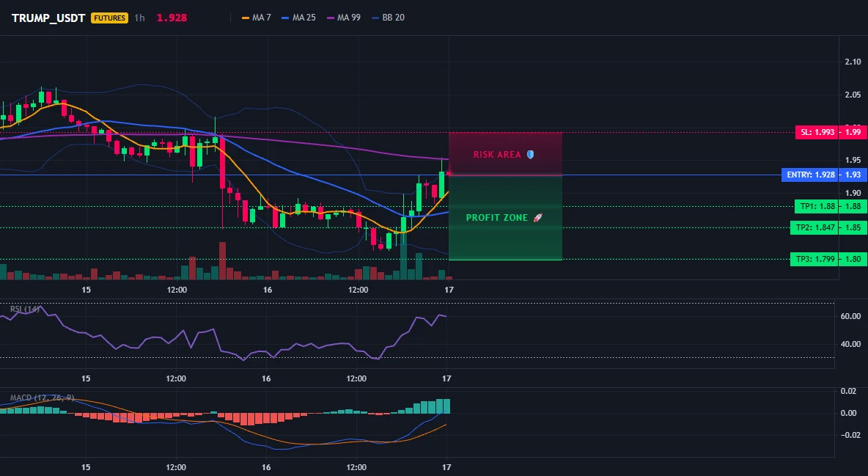Click the 17 date label under RSI panel
The height and width of the screenshot is (476, 868).
point(446,378)
